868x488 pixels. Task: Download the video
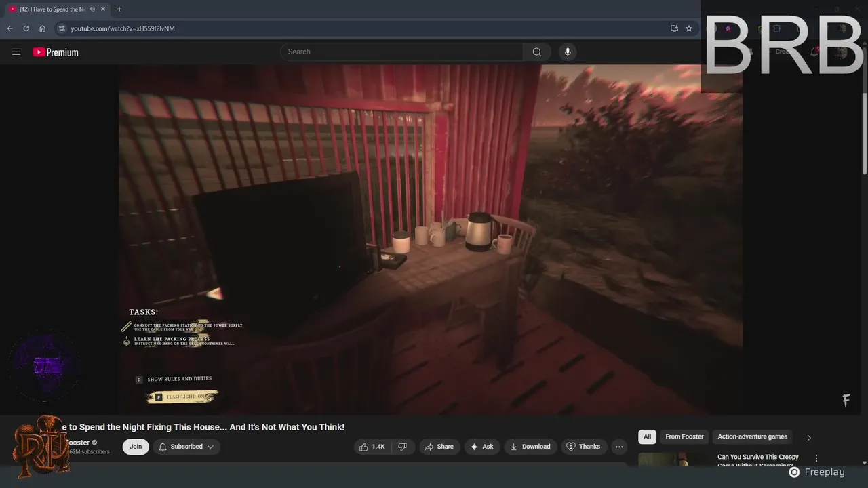[530, 447]
